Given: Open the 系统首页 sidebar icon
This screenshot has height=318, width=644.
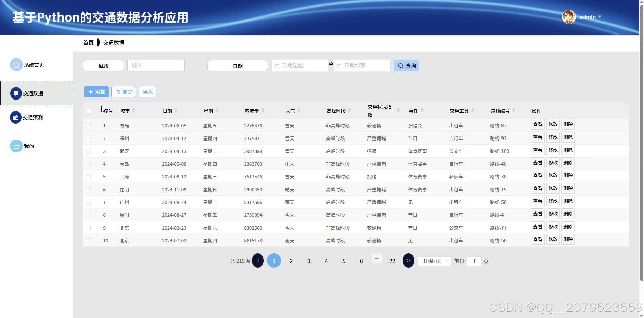Looking at the screenshot, I should (x=16, y=65).
